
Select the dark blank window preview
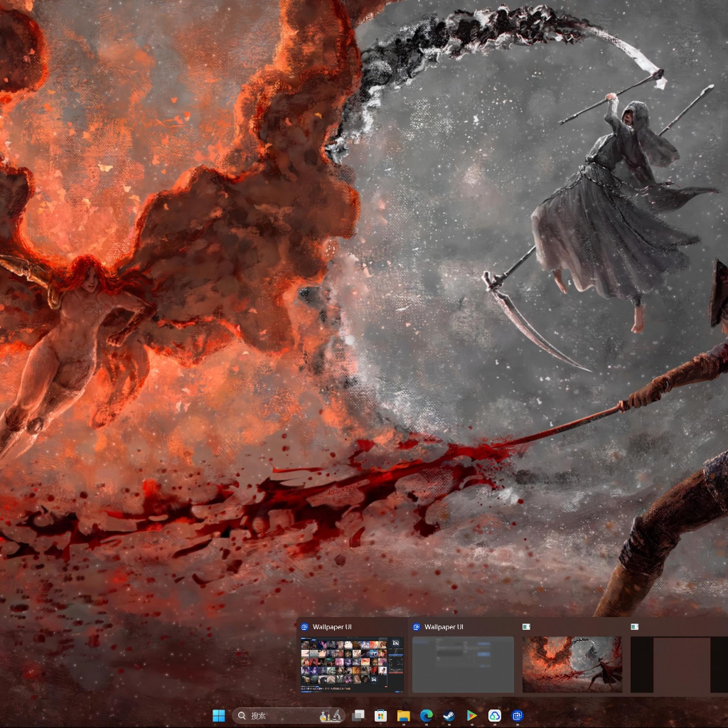pyautogui.click(x=679, y=665)
